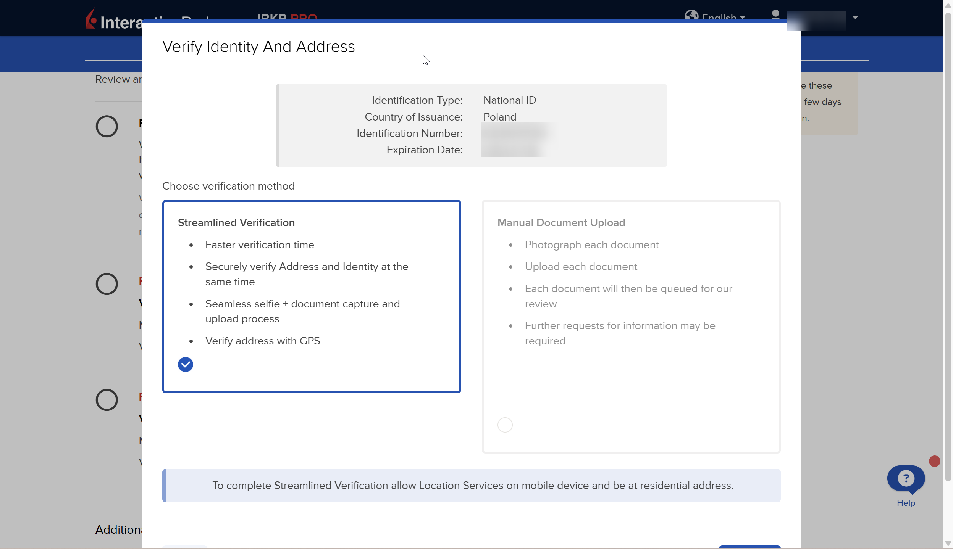Expand the account menu dropdown arrow
The image size is (953, 560).
click(855, 18)
